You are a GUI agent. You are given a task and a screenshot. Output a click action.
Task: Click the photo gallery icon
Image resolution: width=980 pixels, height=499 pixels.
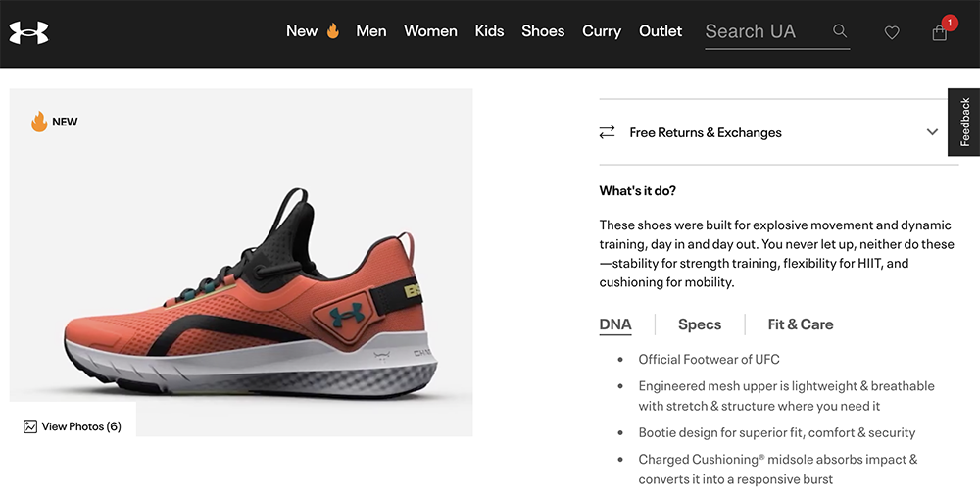tap(30, 426)
